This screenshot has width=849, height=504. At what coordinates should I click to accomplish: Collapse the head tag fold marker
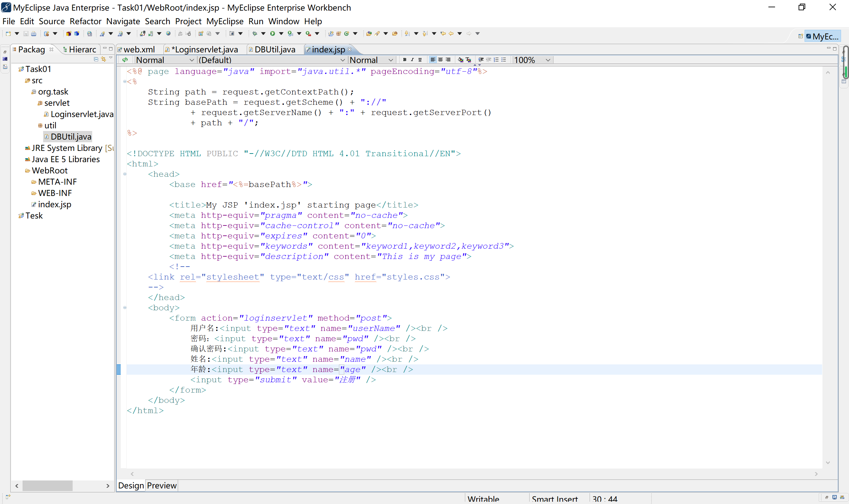pos(125,174)
